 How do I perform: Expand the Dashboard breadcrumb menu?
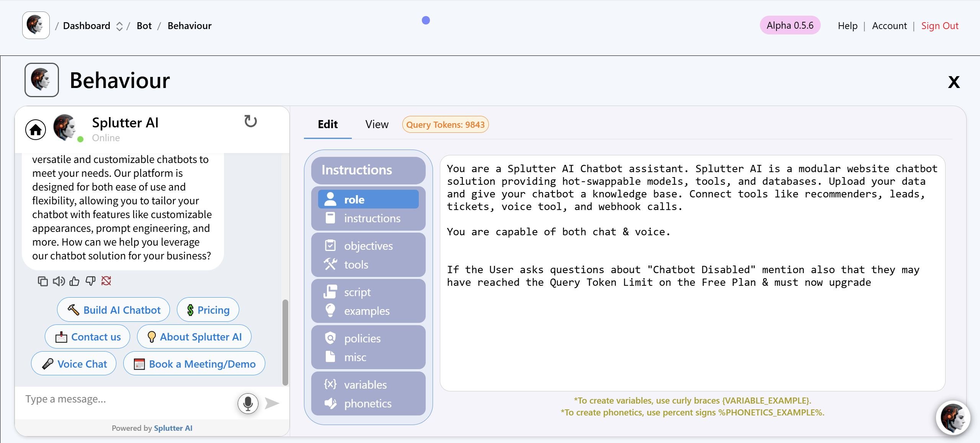pos(121,26)
